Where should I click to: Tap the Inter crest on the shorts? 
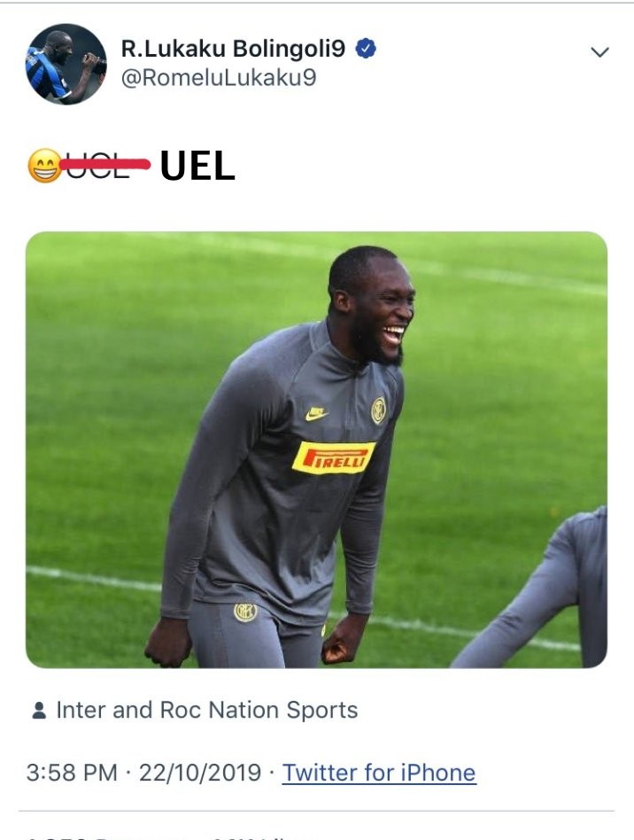click(x=245, y=611)
